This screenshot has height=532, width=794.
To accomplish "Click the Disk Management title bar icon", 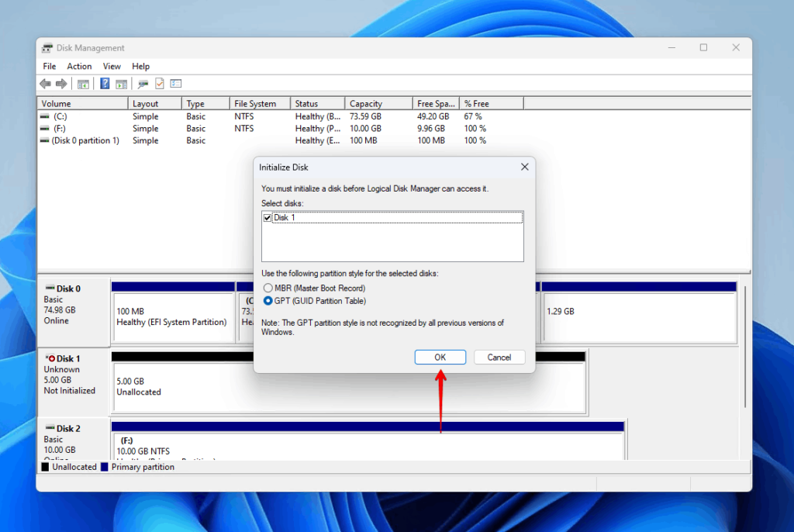I will 47,47.
